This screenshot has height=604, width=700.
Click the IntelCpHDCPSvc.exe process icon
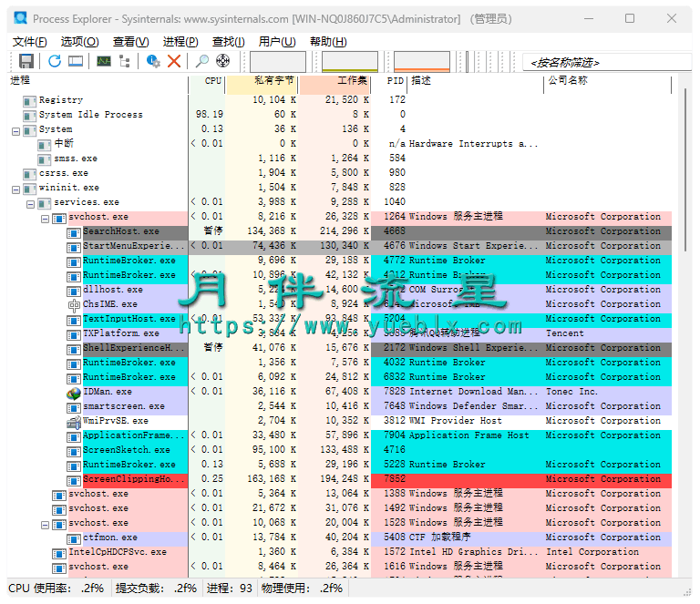[x=59, y=554]
